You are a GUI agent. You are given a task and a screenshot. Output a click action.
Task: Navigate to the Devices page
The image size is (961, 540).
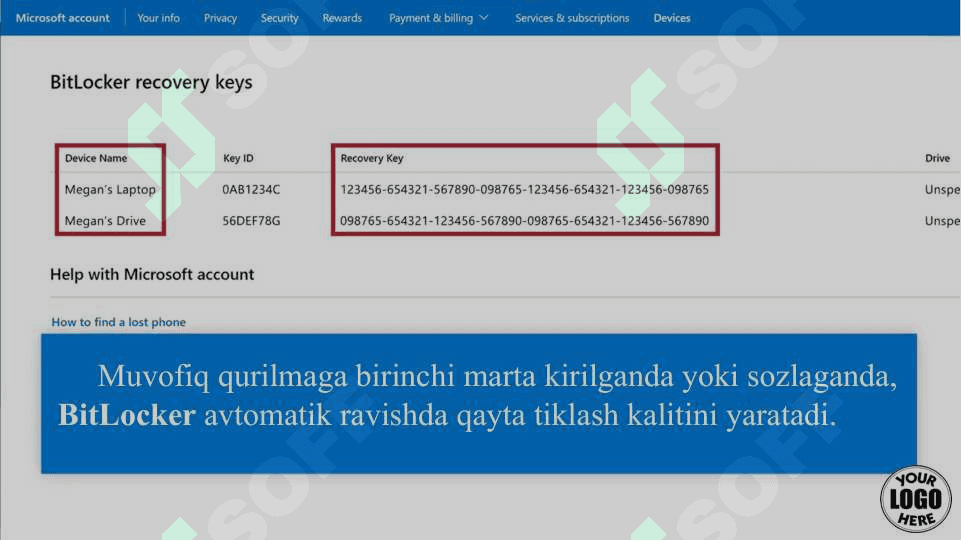[x=672, y=18]
